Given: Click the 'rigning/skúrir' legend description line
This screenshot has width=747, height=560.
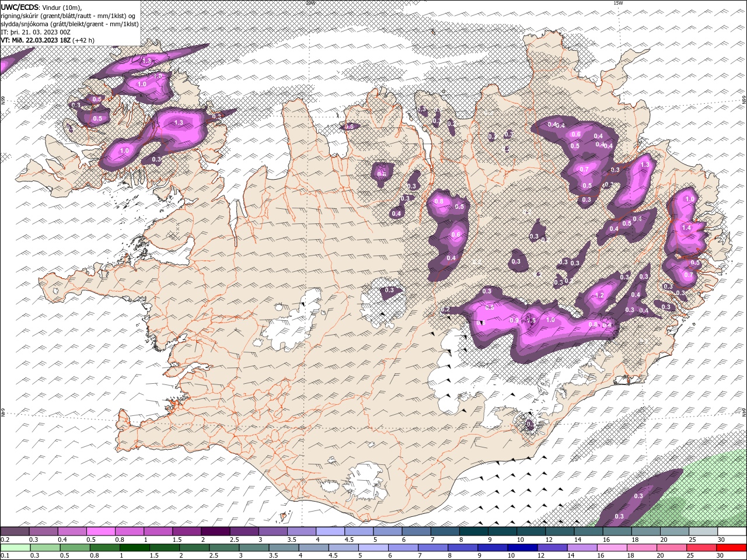Looking at the screenshot, I should click(69, 16).
